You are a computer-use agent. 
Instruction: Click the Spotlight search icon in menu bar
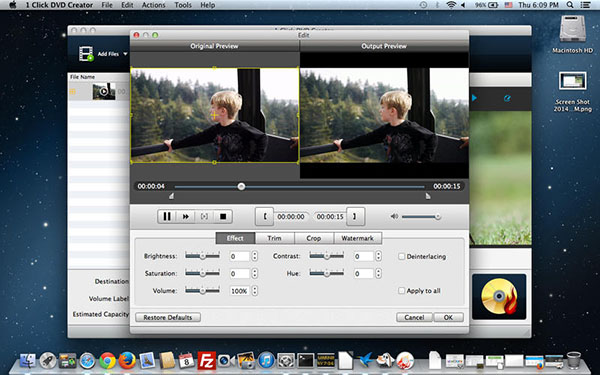(x=570, y=5)
